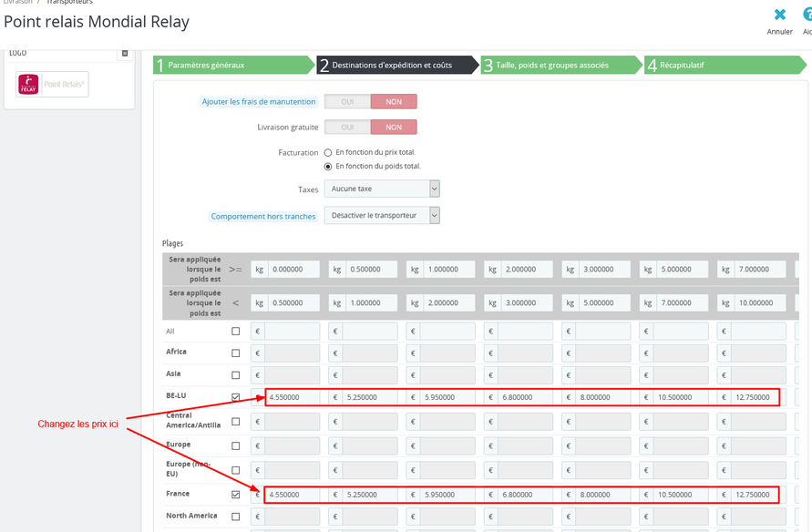Edit lower weight bound 0.000000 kg

[x=293, y=270]
